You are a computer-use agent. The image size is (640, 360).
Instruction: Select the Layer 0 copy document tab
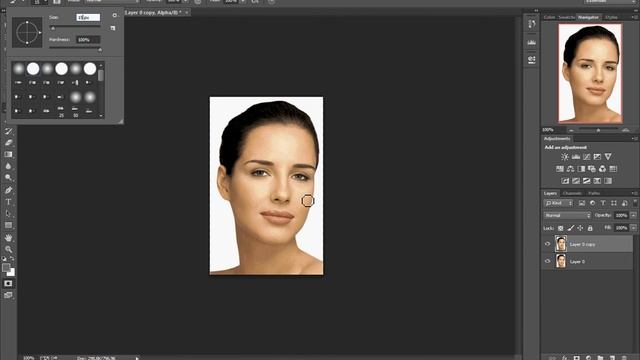point(153,13)
